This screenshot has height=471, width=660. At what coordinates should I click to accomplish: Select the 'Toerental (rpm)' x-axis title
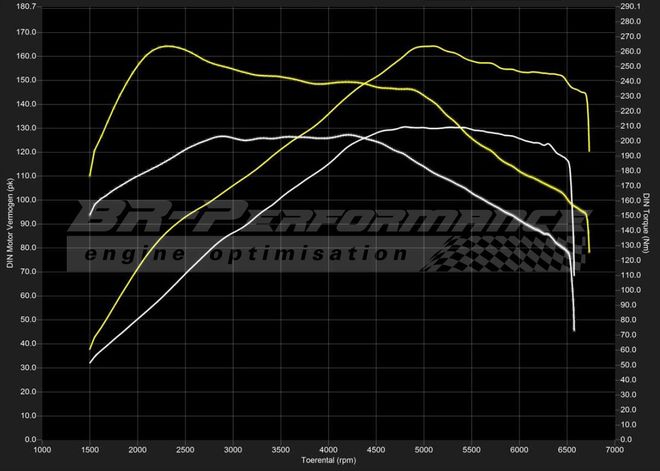coord(329,461)
